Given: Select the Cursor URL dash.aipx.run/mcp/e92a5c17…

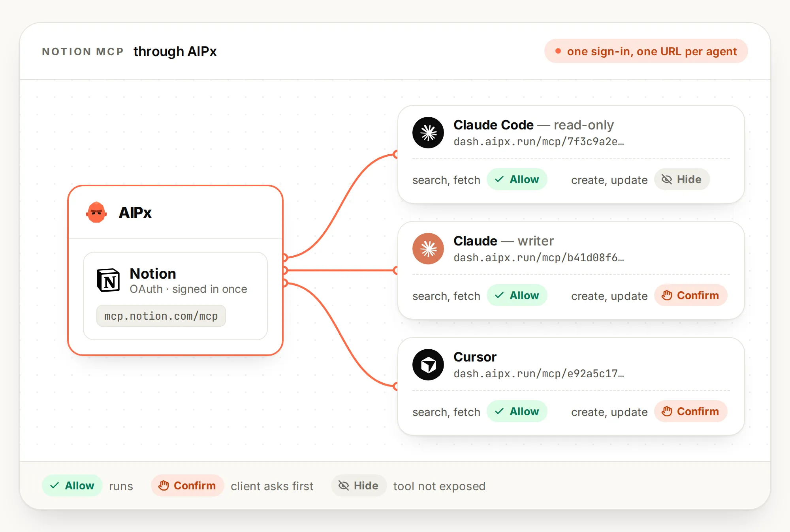Looking at the screenshot, I should coord(539,374).
